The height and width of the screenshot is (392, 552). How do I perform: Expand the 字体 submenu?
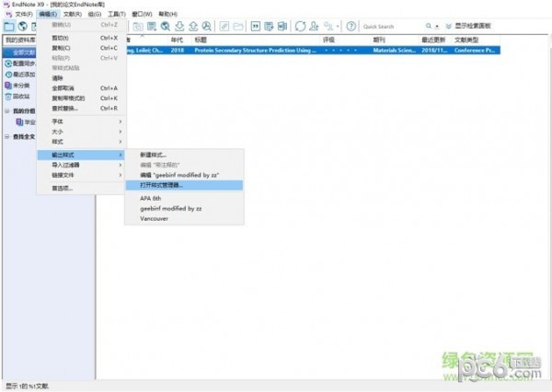[x=82, y=121]
